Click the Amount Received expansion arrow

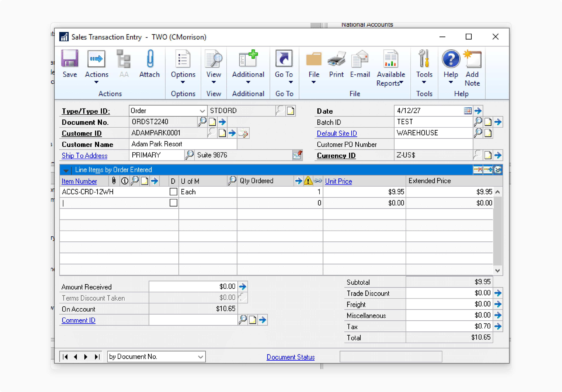click(242, 286)
